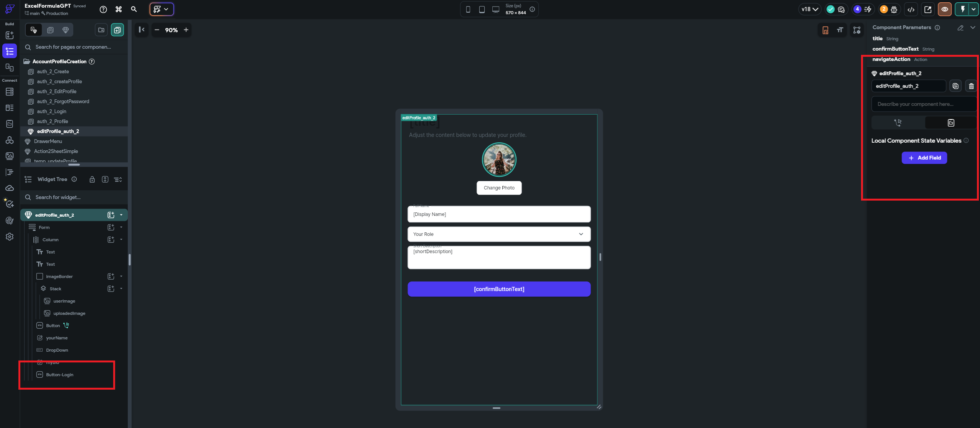Focus the search for widget field
Image resolution: width=980 pixels, height=428 pixels.
(x=74, y=197)
